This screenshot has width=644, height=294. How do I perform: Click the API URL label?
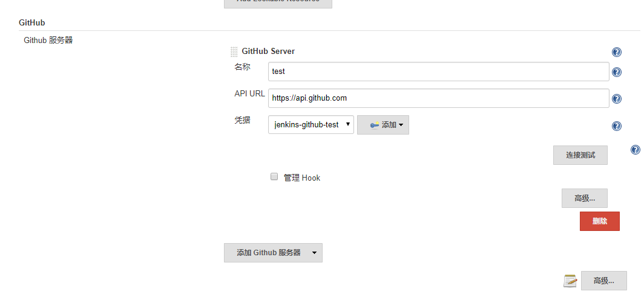[x=250, y=93]
